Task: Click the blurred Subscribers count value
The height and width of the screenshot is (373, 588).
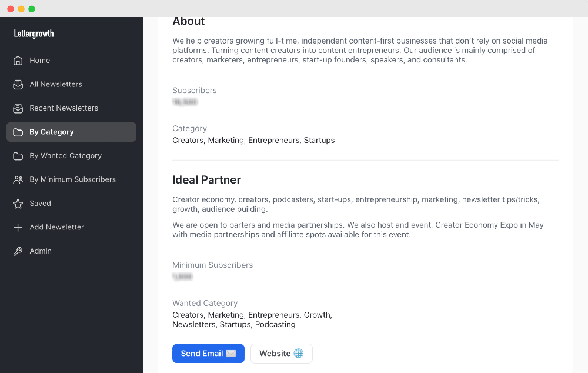Action: click(185, 102)
